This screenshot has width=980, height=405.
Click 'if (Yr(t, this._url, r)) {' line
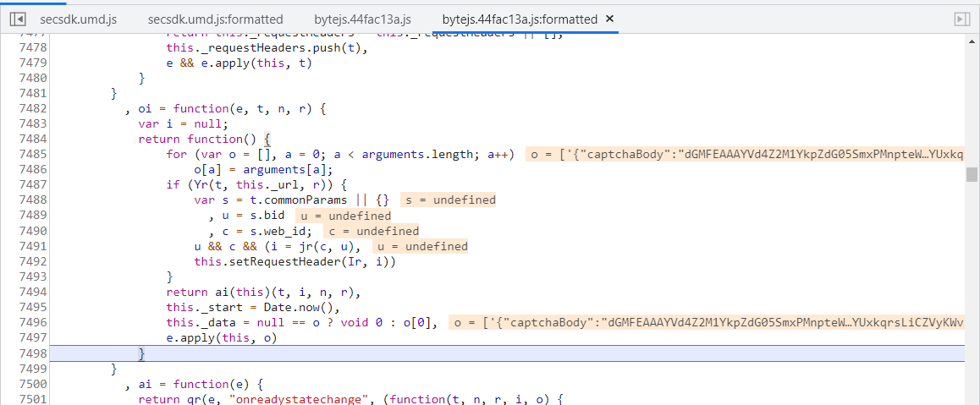click(x=256, y=184)
